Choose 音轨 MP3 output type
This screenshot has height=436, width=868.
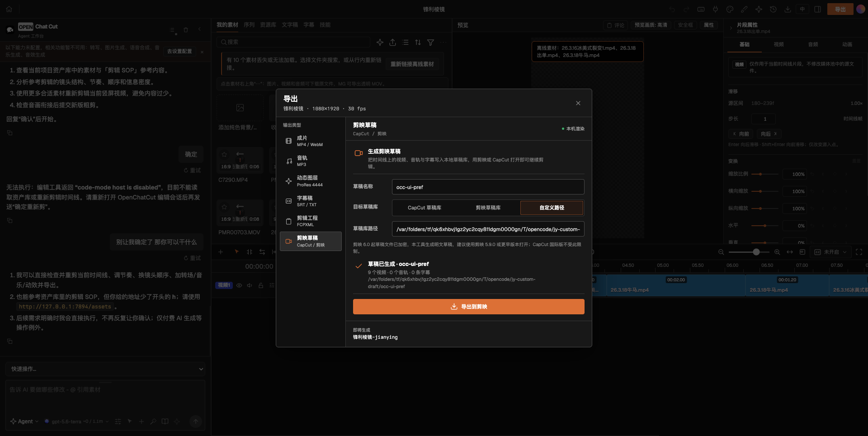pos(311,161)
